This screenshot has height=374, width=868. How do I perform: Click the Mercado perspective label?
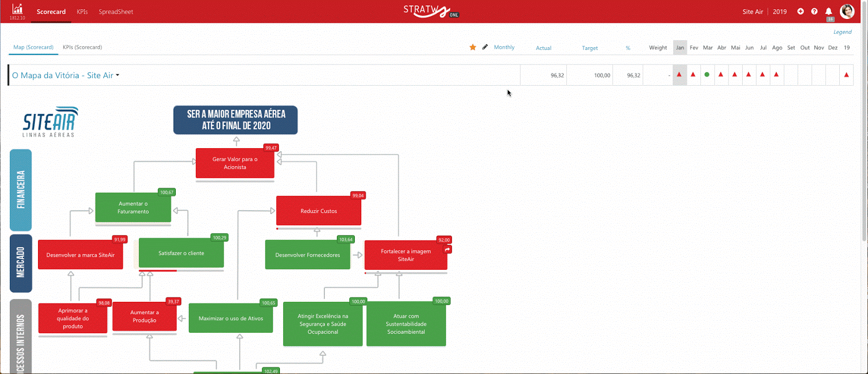coord(21,263)
